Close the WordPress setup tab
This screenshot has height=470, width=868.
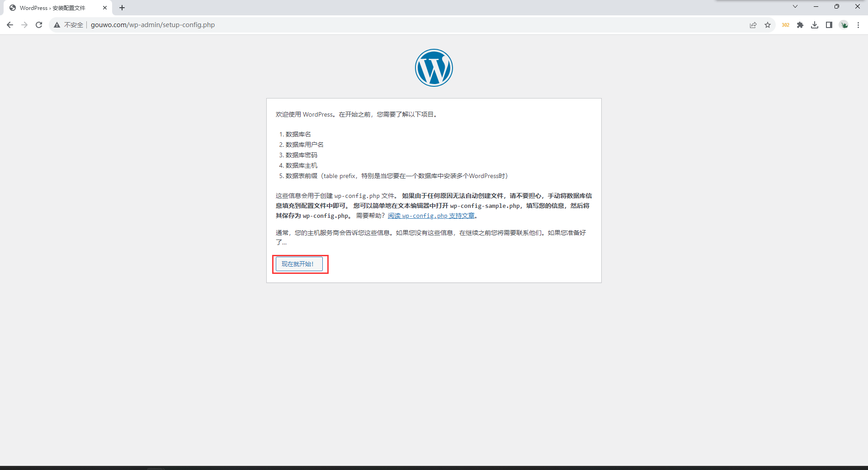(105, 8)
